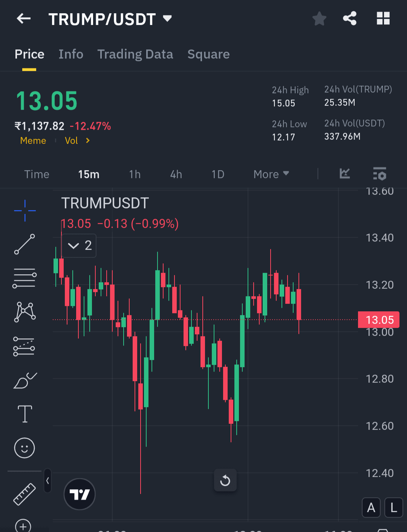
Task: Select the Text annotation tool
Action: click(x=25, y=414)
